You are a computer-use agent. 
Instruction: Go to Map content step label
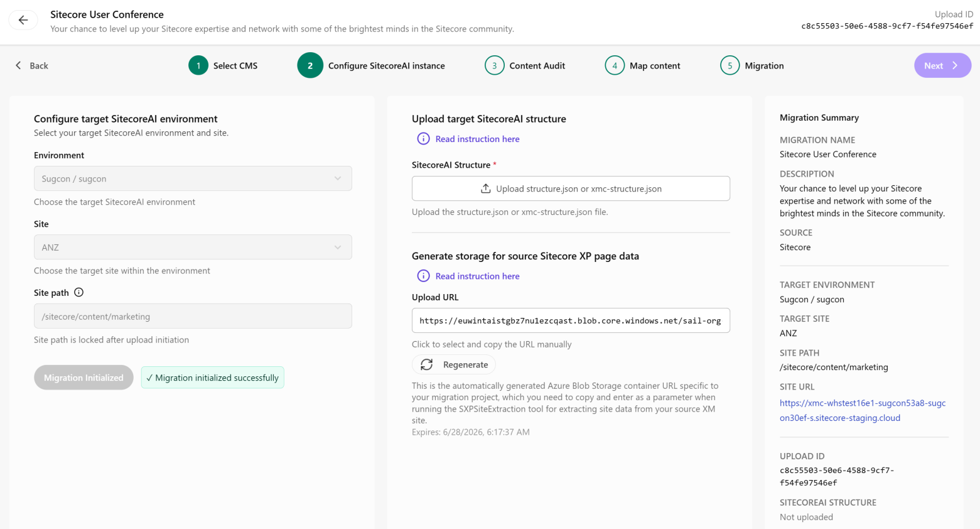(655, 65)
